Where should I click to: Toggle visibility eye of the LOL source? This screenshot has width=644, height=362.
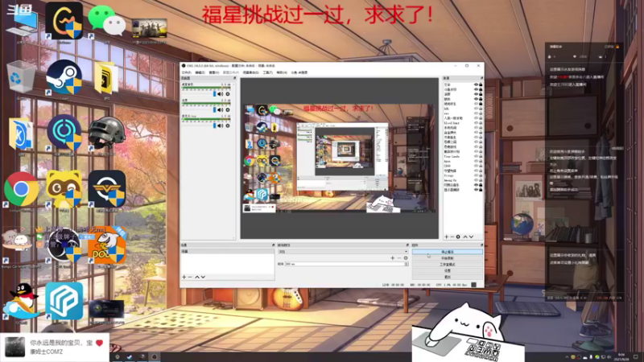pyautogui.click(x=476, y=109)
